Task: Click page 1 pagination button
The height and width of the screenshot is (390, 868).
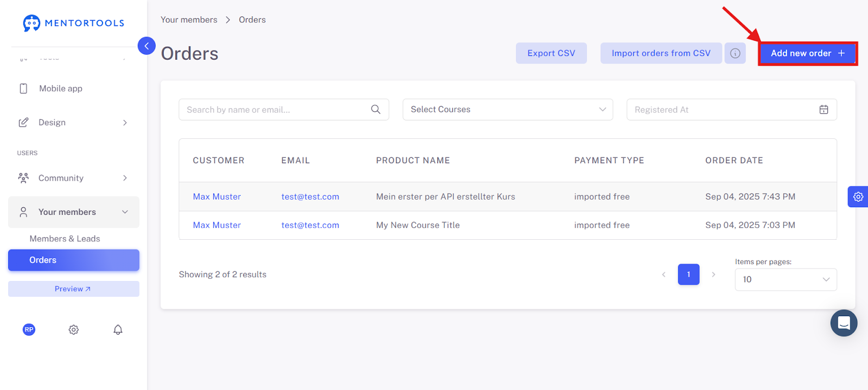Action: click(x=688, y=274)
